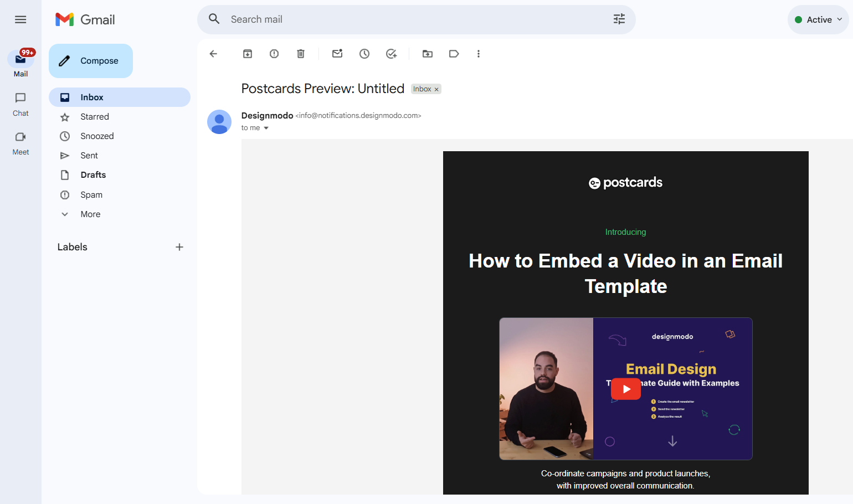Archive this email
Image resolution: width=853 pixels, height=504 pixels.
[x=248, y=54]
